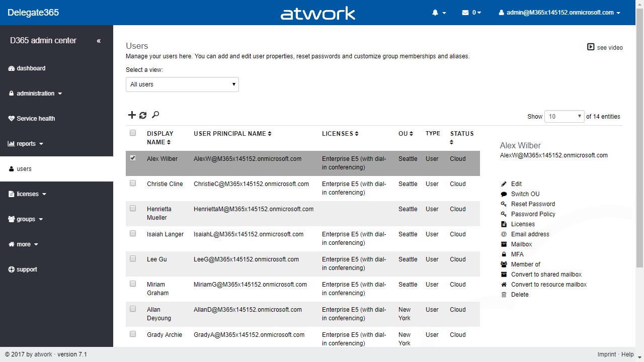Select the Lee Gu name cell
Viewport: 644px width, 362px height.
tap(157, 259)
